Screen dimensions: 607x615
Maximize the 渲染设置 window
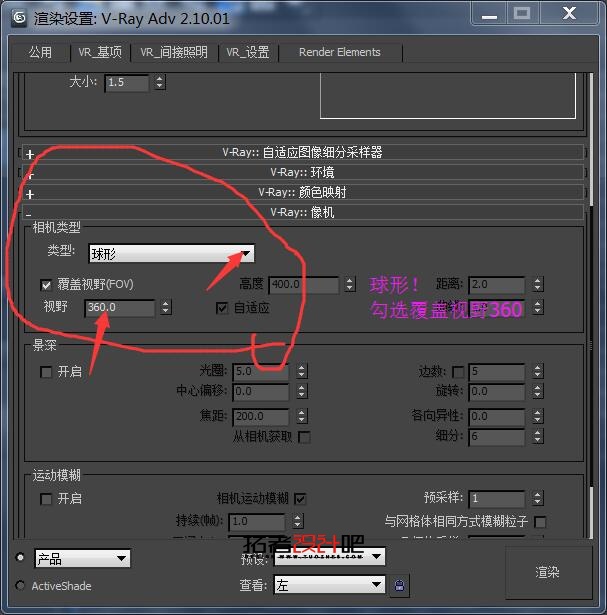click(522, 14)
